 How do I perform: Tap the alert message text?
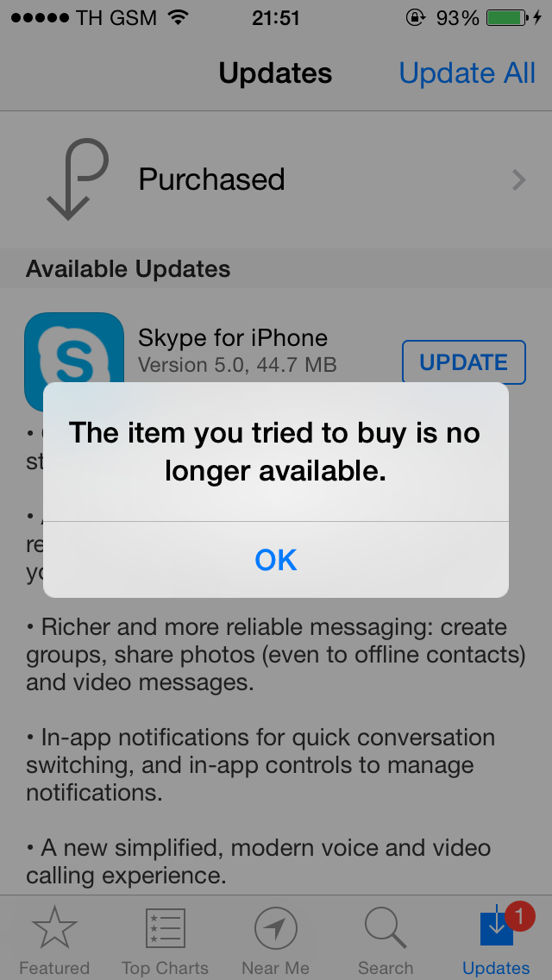click(x=275, y=452)
